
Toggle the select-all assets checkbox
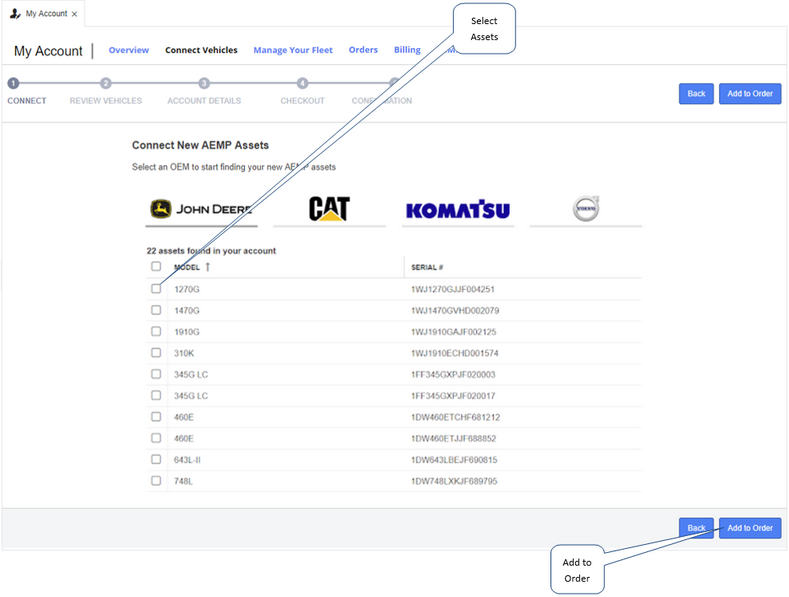pos(156,266)
